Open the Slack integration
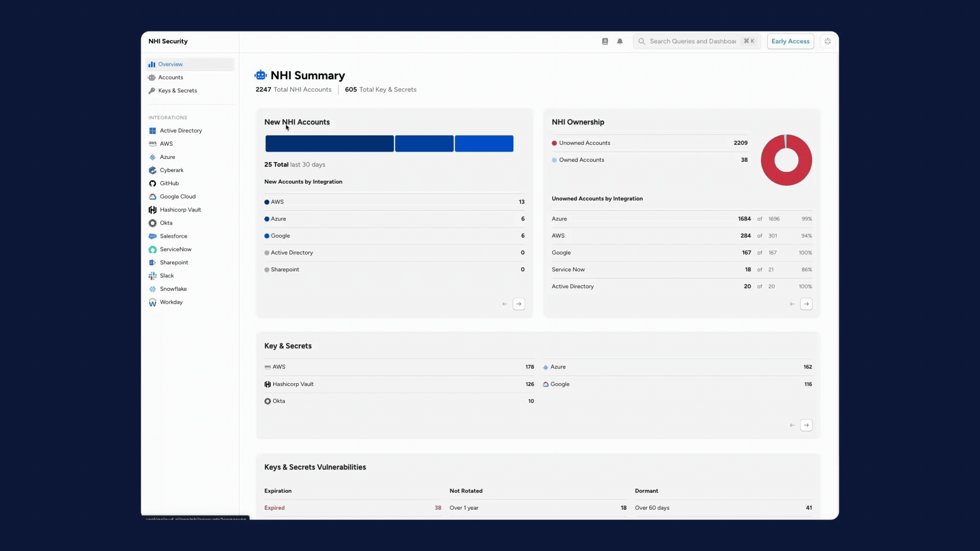 166,275
